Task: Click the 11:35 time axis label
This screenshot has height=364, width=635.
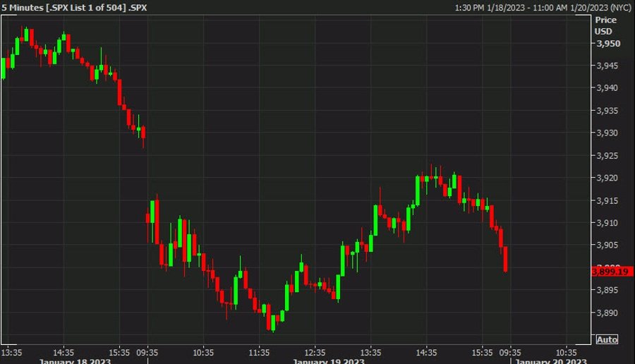Action: tap(259, 352)
